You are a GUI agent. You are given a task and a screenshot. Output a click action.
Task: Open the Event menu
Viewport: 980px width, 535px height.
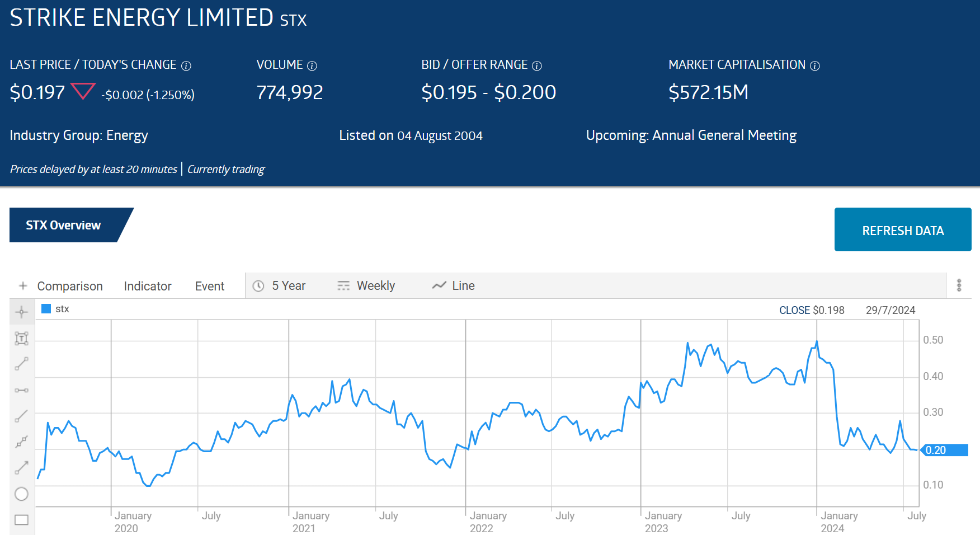click(x=210, y=286)
